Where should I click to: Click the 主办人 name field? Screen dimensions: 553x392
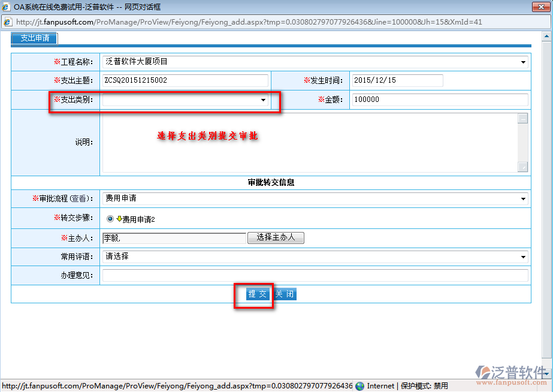point(174,238)
